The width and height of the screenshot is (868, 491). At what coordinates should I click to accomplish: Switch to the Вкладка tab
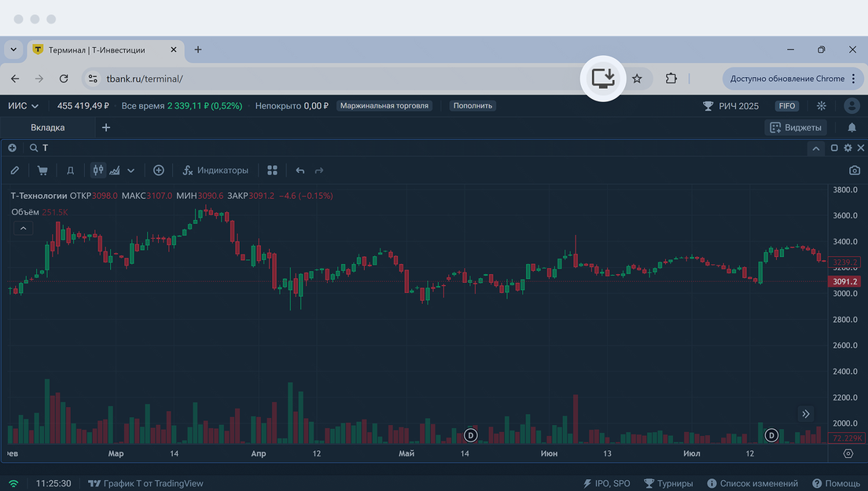click(x=48, y=127)
